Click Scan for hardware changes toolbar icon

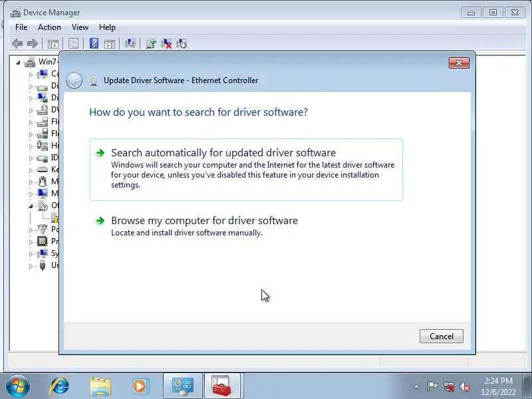click(130, 43)
